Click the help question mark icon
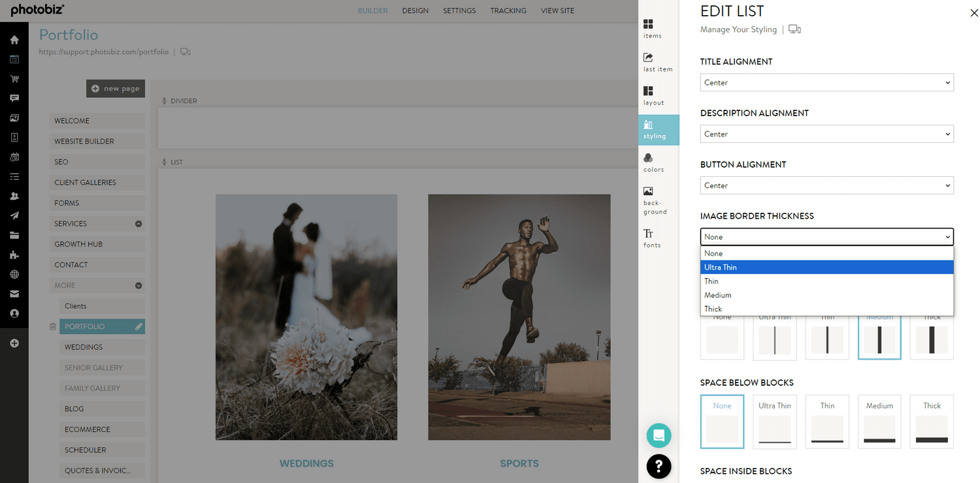This screenshot has height=483, width=980. click(659, 467)
